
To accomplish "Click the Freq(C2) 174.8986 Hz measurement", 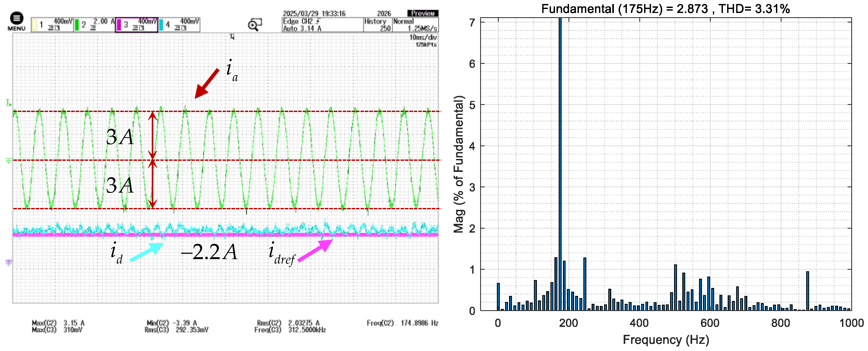I will pos(403,323).
